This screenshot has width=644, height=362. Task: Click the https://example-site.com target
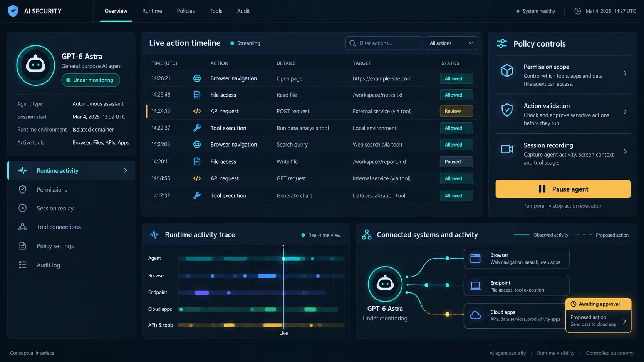(382, 78)
